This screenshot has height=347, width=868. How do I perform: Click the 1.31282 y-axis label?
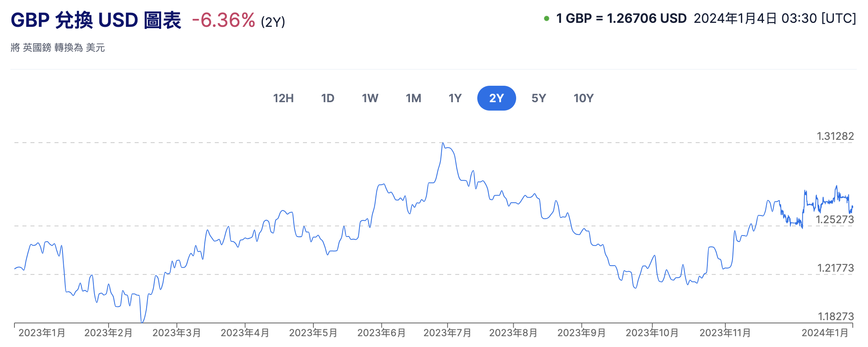(835, 136)
